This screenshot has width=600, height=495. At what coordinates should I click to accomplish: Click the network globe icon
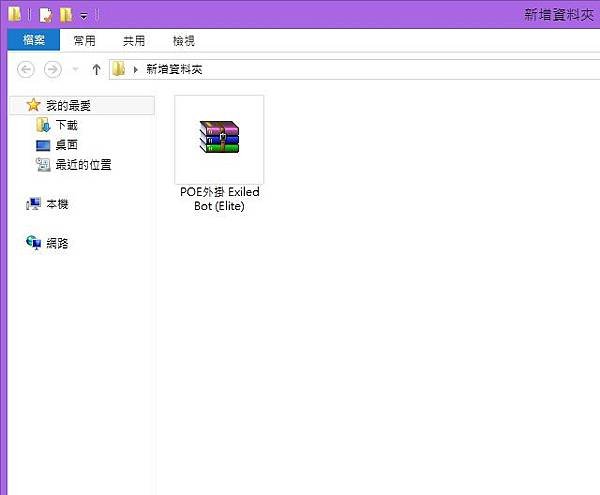pos(33,243)
